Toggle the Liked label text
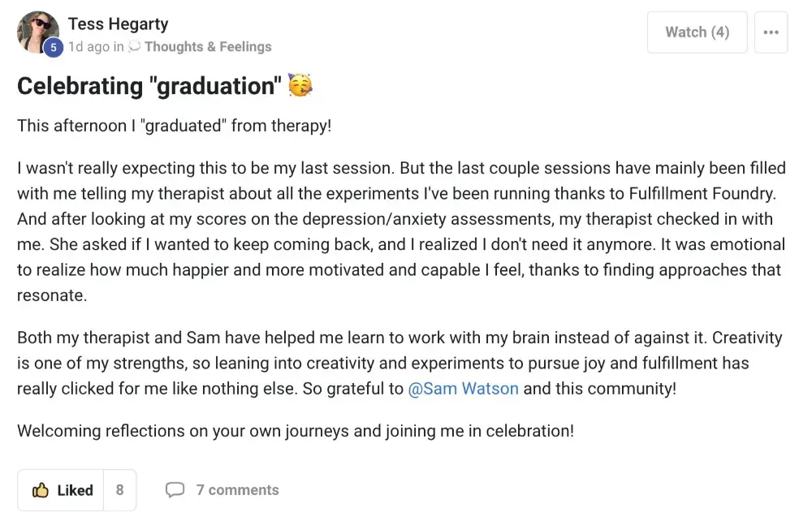Viewport: 812px width, 521px height. click(75, 490)
